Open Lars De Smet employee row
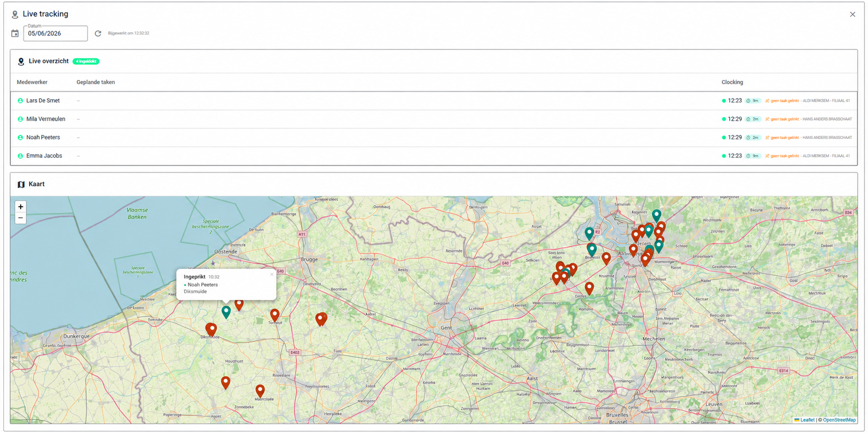Viewport: 868px width, 433px height. (x=434, y=101)
